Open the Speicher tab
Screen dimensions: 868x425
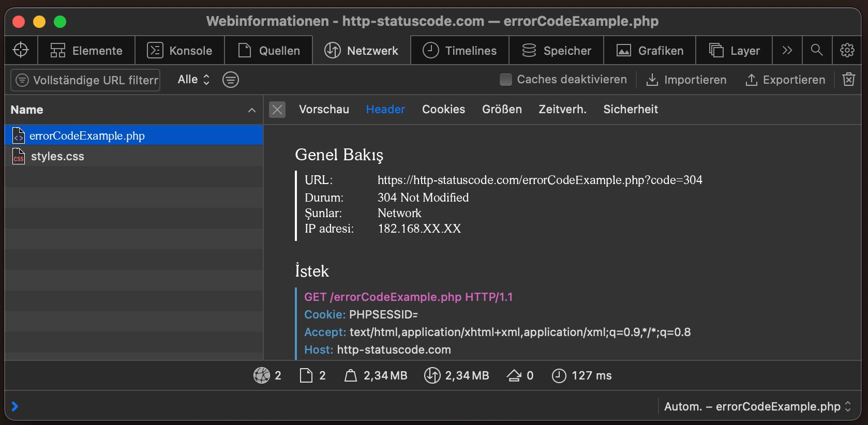557,50
